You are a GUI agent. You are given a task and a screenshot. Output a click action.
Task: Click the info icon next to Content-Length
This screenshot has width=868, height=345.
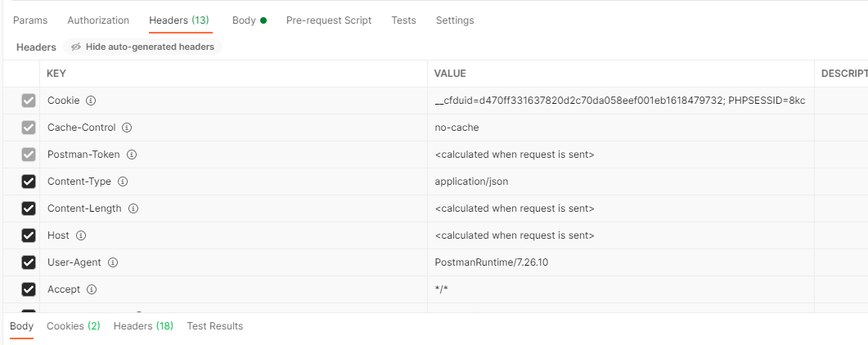point(133,209)
